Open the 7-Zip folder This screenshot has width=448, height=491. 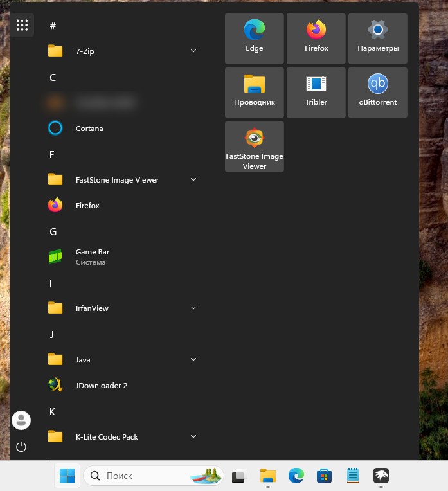click(x=123, y=51)
